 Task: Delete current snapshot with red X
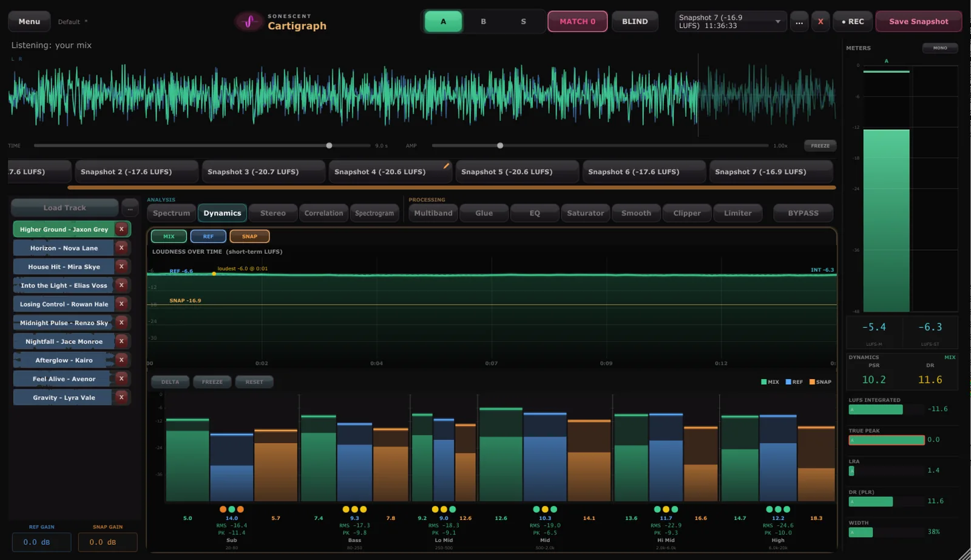tap(820, 21)
